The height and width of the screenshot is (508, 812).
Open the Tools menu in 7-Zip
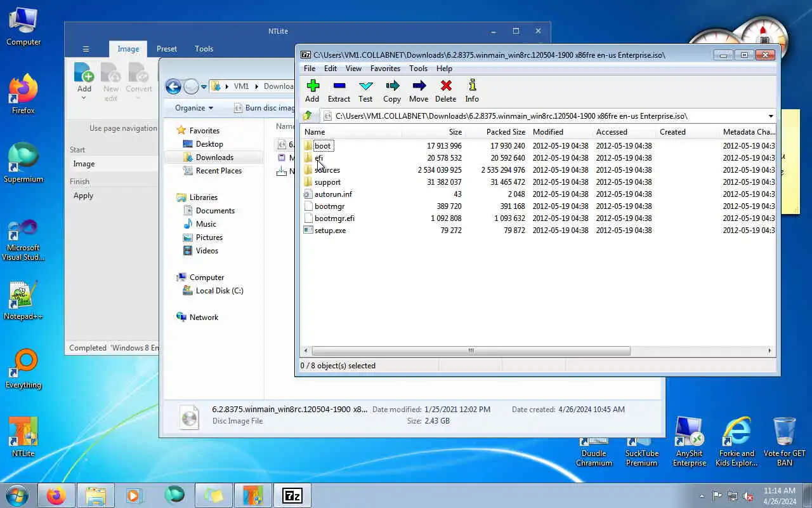418,69
